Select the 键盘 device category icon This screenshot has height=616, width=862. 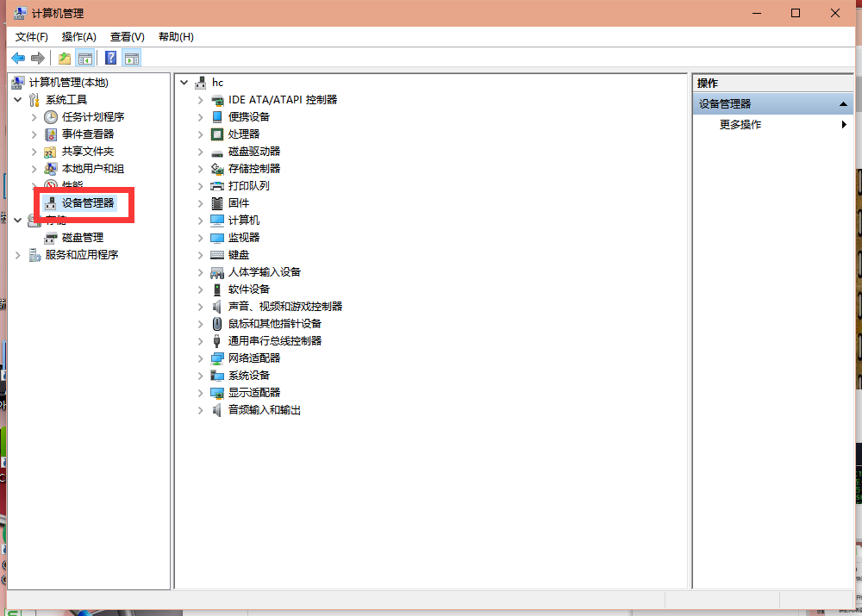pos(217,254)
